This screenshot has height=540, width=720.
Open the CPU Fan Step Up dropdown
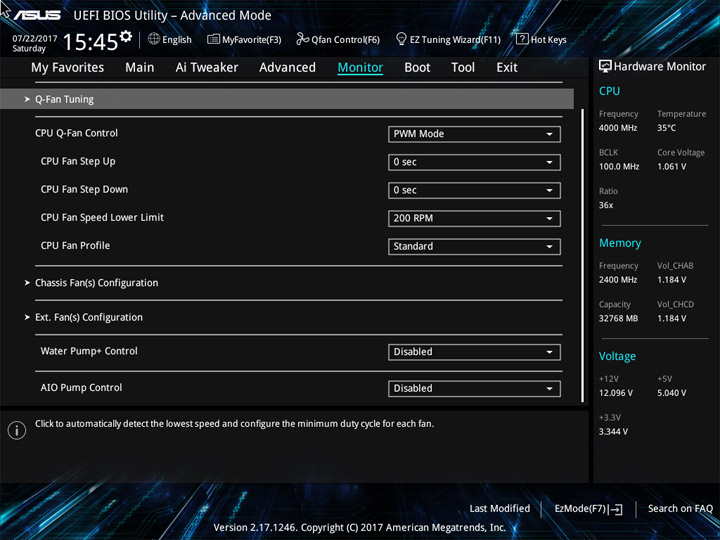474,162
